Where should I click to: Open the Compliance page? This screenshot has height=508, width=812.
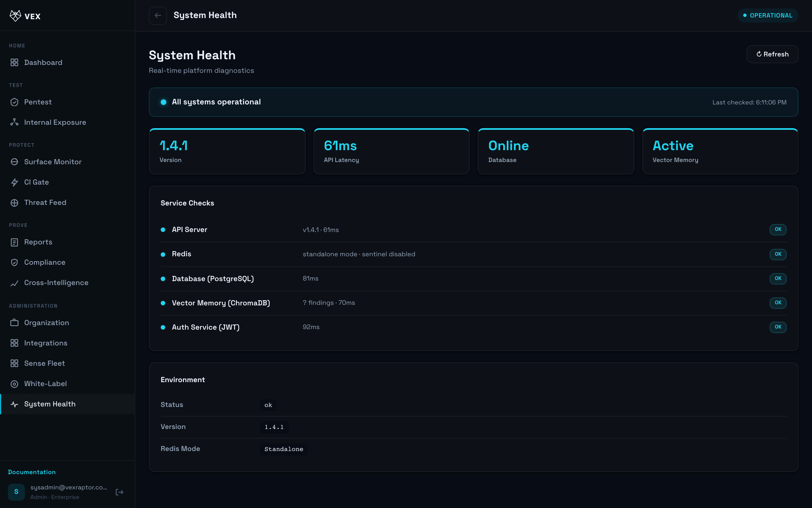point(67,262)
